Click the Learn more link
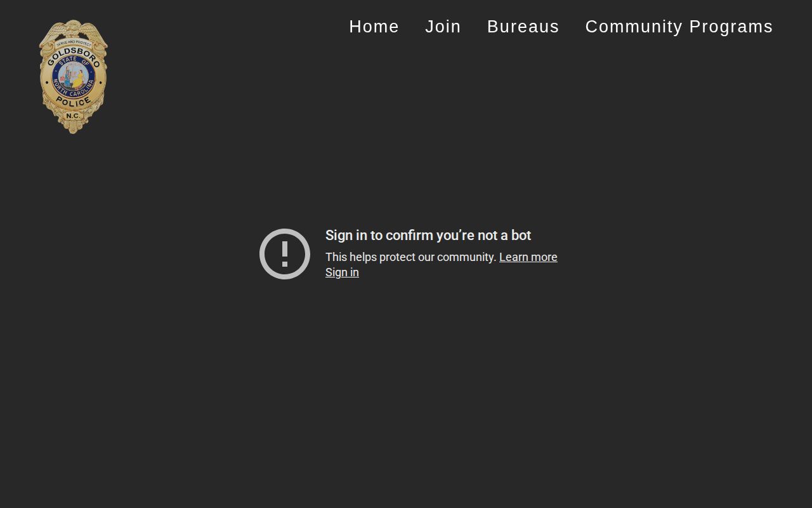 [528, 257]
